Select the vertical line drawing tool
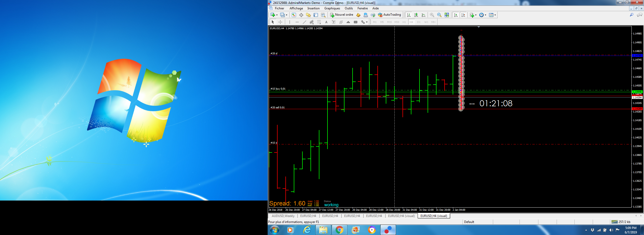Image resolution: width=644 pixels, height=235 pixels. point(290,22)
